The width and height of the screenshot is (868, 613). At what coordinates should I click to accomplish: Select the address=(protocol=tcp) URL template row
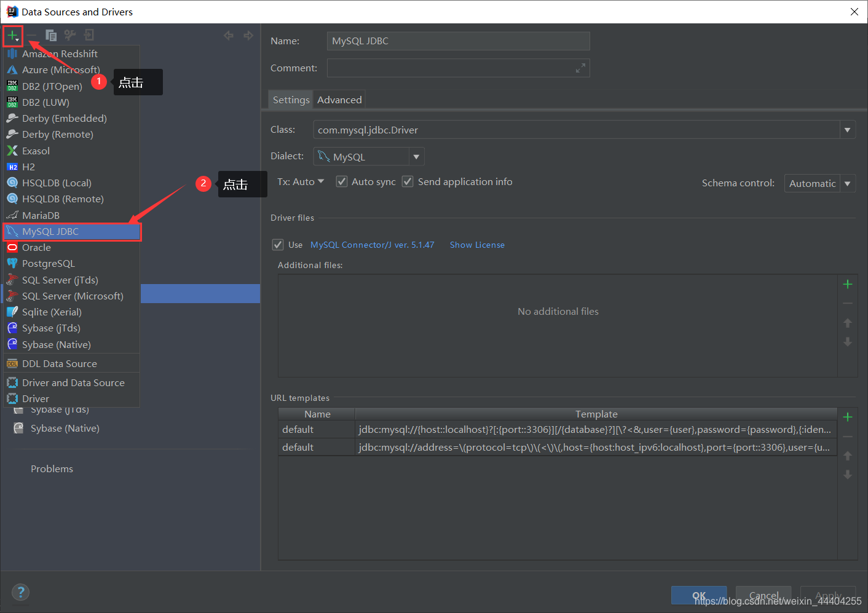[x=558, y=447]
